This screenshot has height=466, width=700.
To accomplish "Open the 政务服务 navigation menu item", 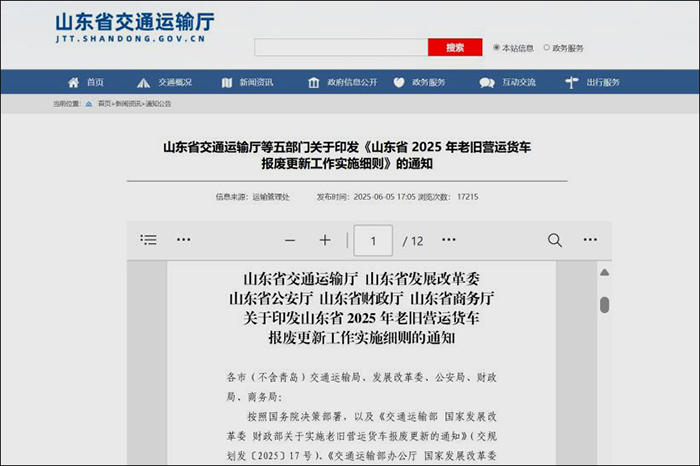I will click(429, 82).
